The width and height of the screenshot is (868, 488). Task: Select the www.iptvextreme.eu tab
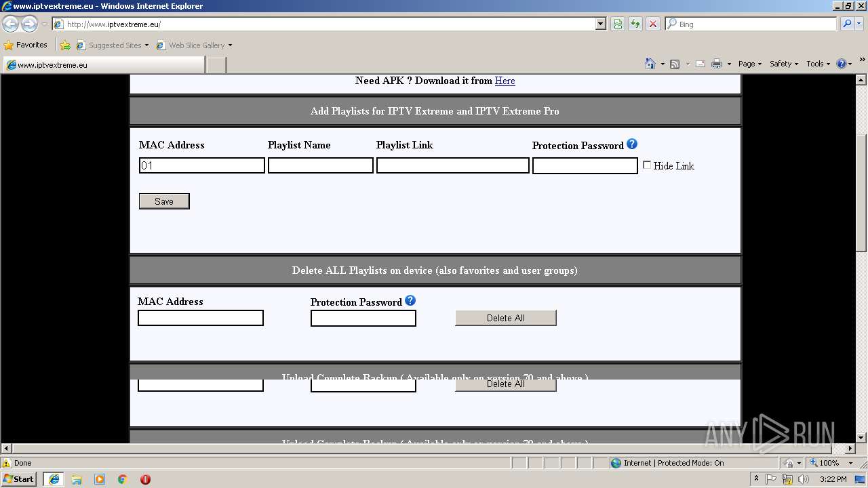(x=103, y=65)
